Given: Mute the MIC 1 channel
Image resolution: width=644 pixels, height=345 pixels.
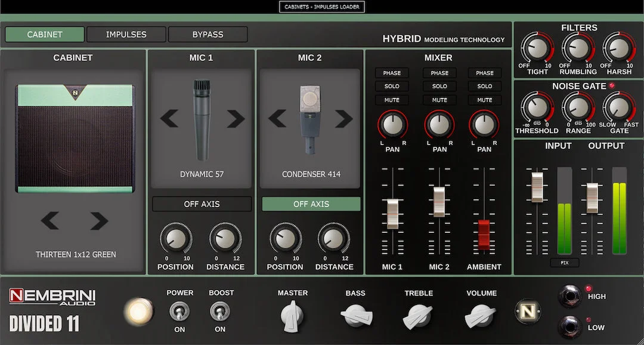Looking at the screenshot, I should click(392, 100).
